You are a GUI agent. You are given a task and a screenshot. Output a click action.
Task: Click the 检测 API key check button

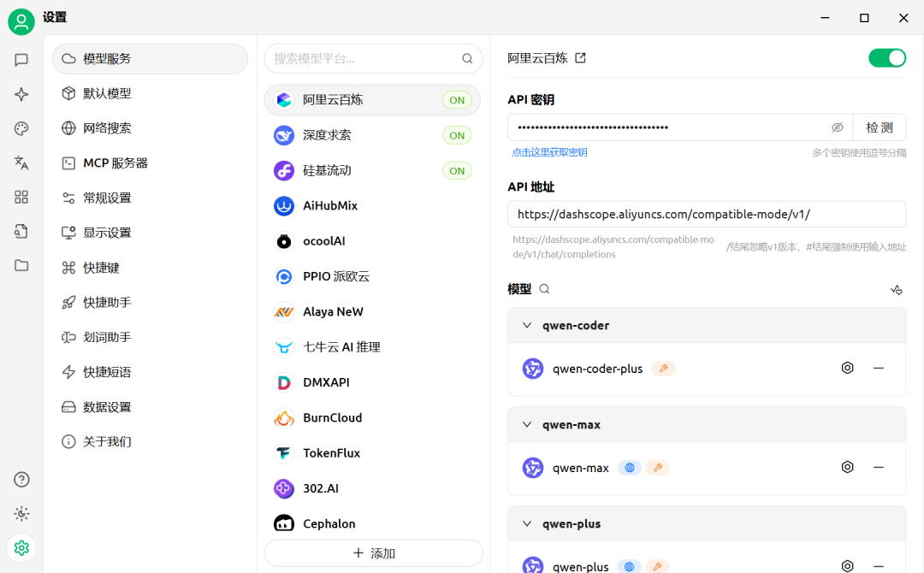click(880, 127)
